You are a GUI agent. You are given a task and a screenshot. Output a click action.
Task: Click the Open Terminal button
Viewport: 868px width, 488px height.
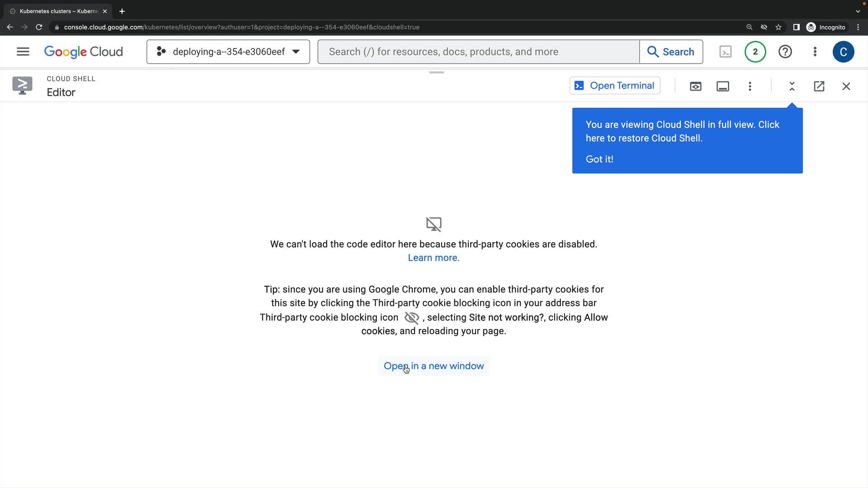tap(615, 86)
